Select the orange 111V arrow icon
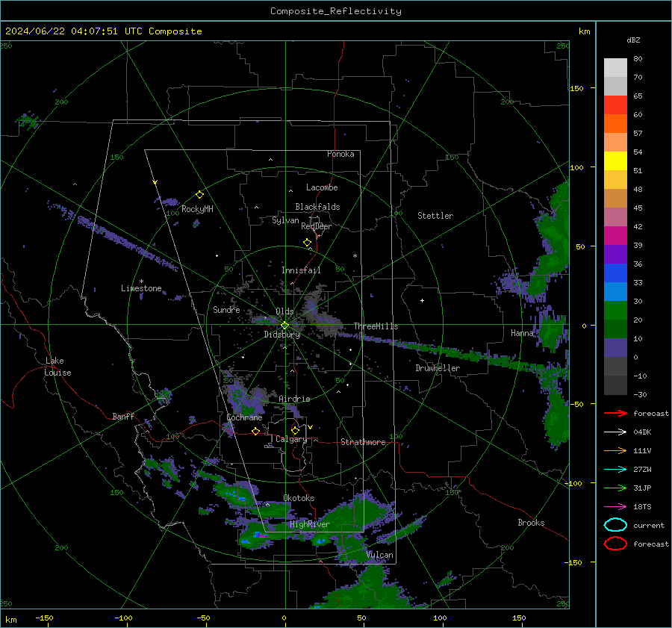This screenshot has width=672, height=628. [x=615, y=450]
